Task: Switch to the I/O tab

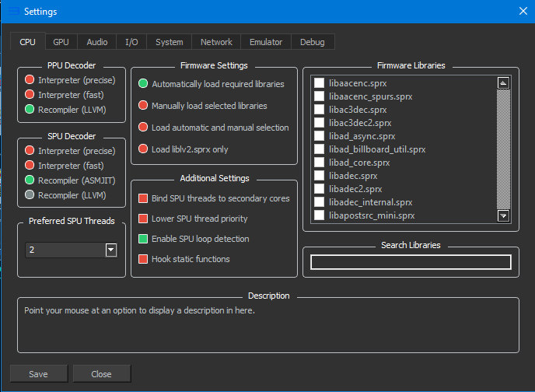Action: [x=131, y=42]
